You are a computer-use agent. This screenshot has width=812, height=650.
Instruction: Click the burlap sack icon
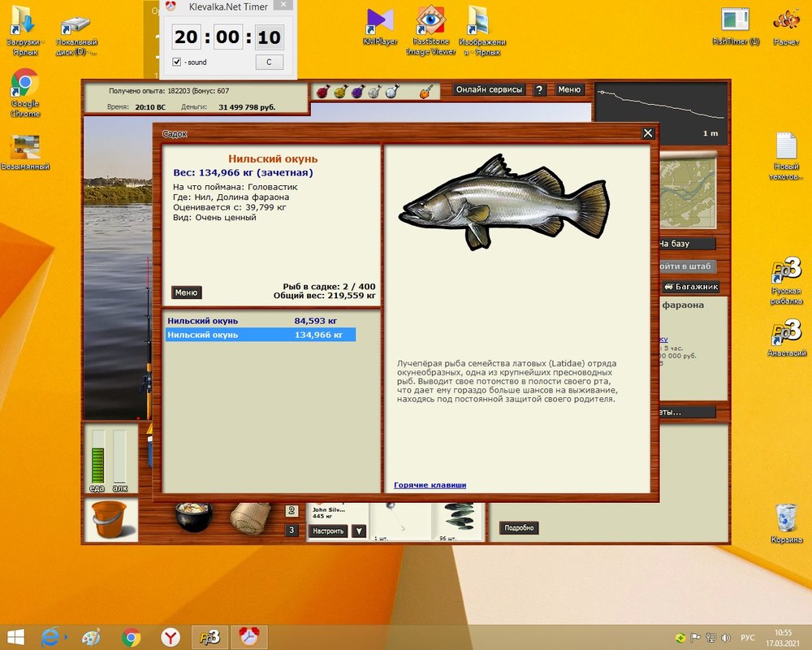coord(248,516)
